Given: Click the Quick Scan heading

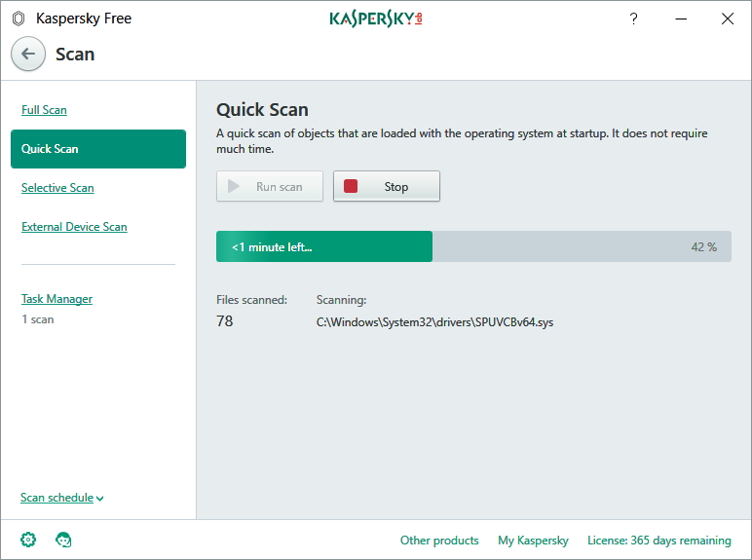Looking at the screenshot, I should pos(262,110).
